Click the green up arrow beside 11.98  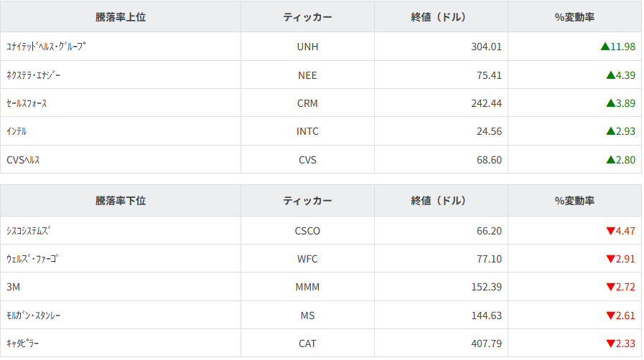click(x=605, y=47)
